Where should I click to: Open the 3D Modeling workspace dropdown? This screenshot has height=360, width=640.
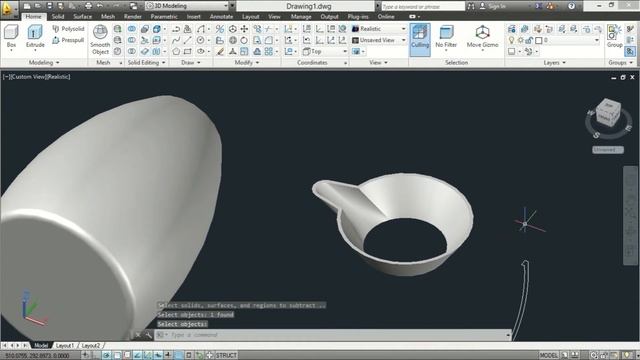coord(187,6)
